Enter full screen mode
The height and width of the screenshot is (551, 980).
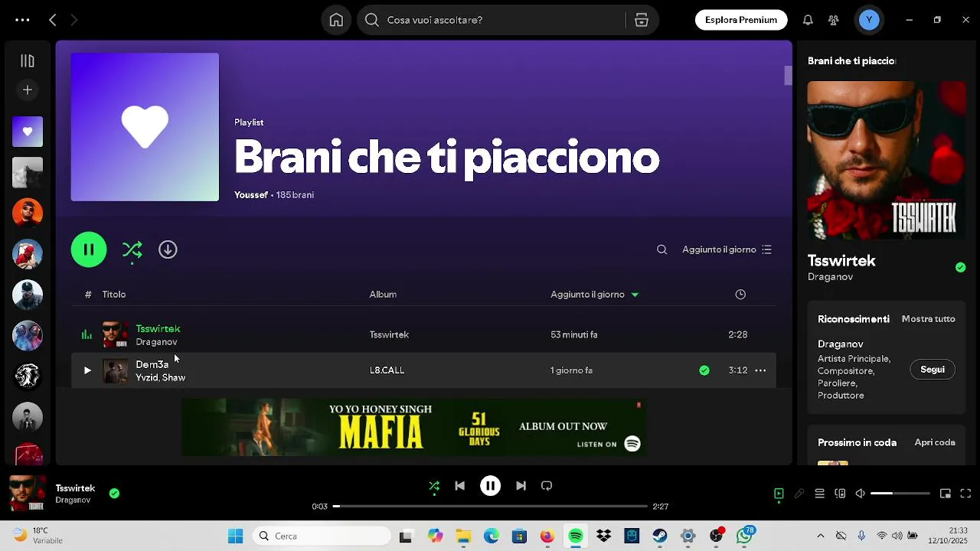click(x=965, y=494)
